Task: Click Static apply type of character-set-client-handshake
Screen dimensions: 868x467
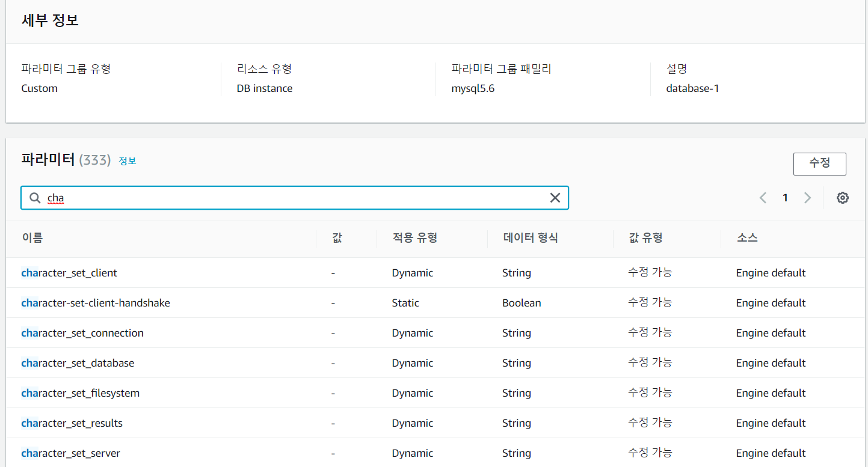Action: click(x=405, y=303)
